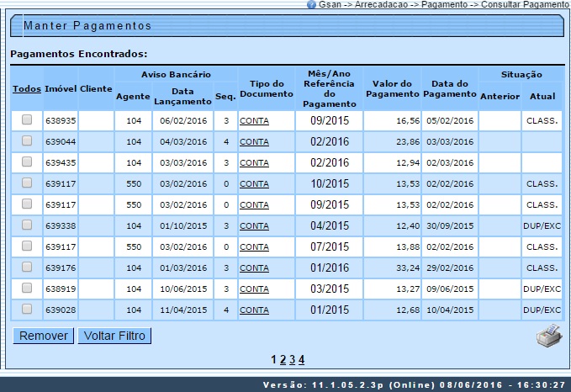This screenshot has width=571, height=392.
Task: Select the checkbox for imóvel 638919
Action: click(27, 288)
